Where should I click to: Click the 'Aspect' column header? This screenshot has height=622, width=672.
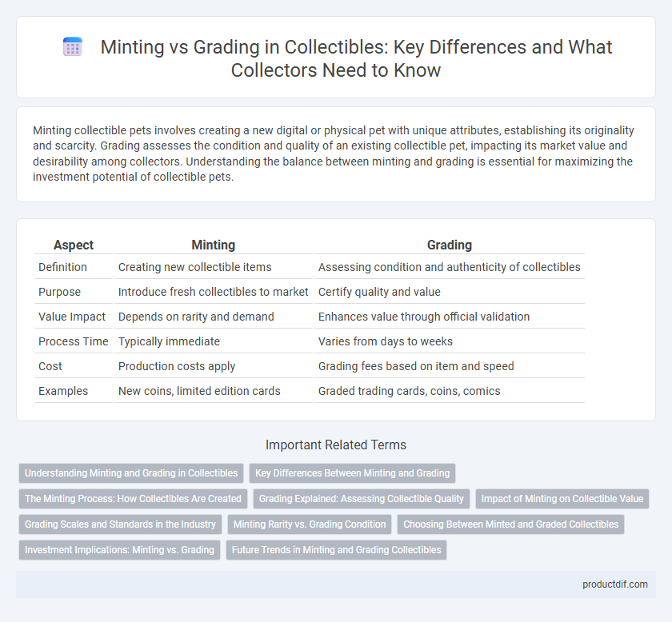click(x=74, y=245)
